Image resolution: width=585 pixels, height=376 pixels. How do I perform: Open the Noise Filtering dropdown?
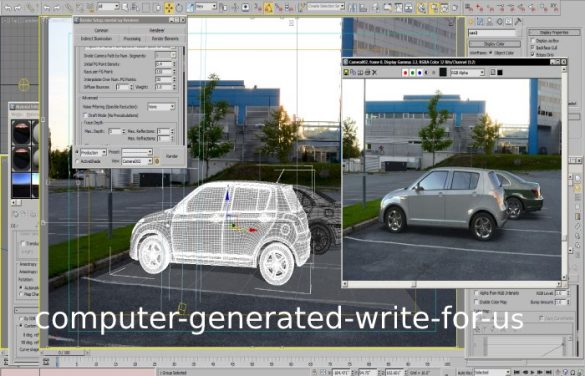(x=161, y=107)
